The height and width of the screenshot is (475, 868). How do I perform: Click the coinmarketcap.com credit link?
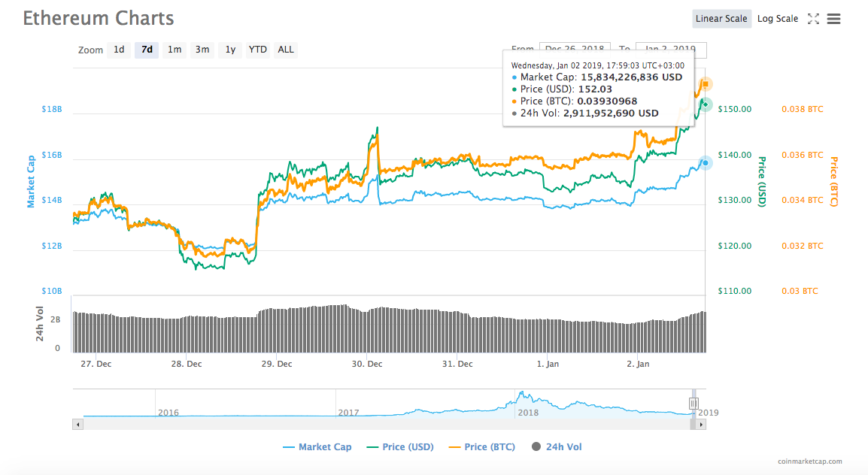(x=810, y=461)
